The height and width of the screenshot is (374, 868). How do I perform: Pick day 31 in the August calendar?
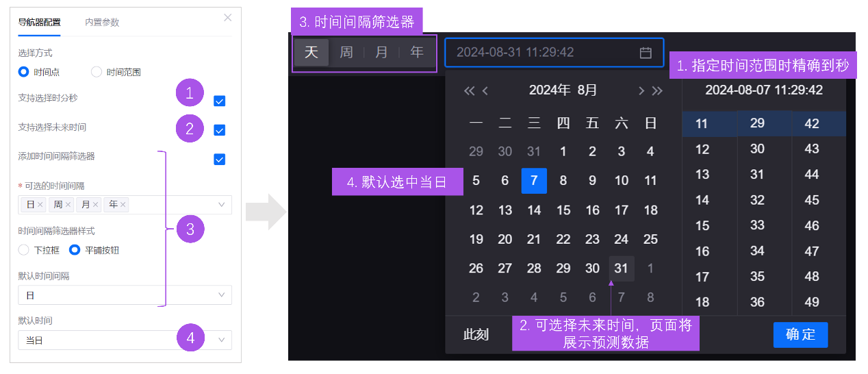(x=621, y=269)
